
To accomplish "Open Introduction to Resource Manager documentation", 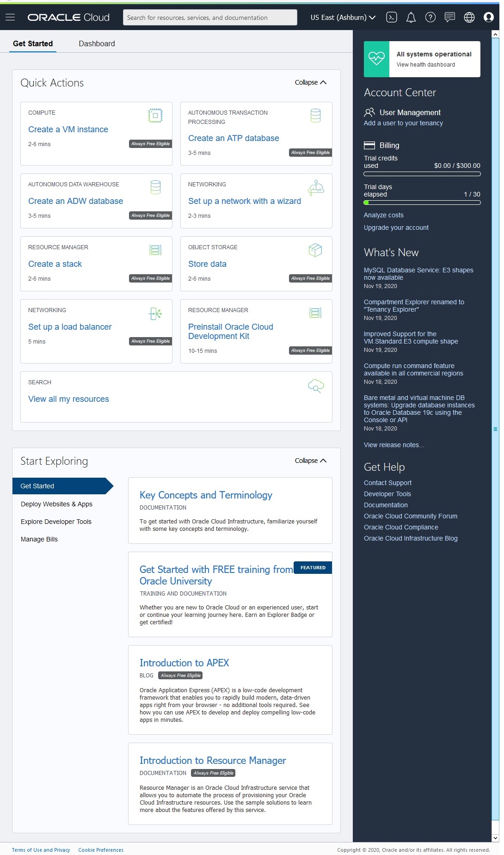I will pos(213,761).
